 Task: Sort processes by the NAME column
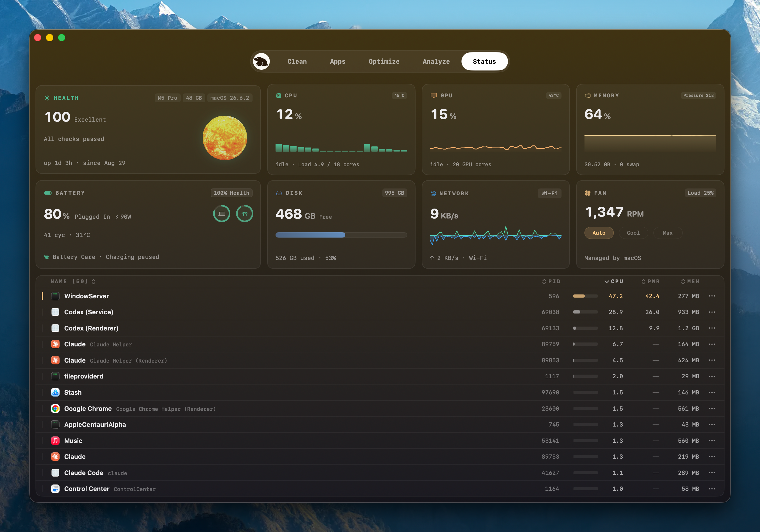73,282
